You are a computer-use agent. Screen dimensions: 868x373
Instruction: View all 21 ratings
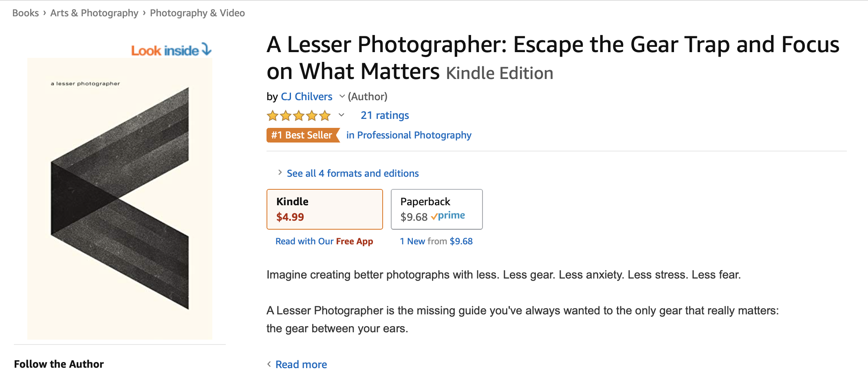click(x=384, y=115)
